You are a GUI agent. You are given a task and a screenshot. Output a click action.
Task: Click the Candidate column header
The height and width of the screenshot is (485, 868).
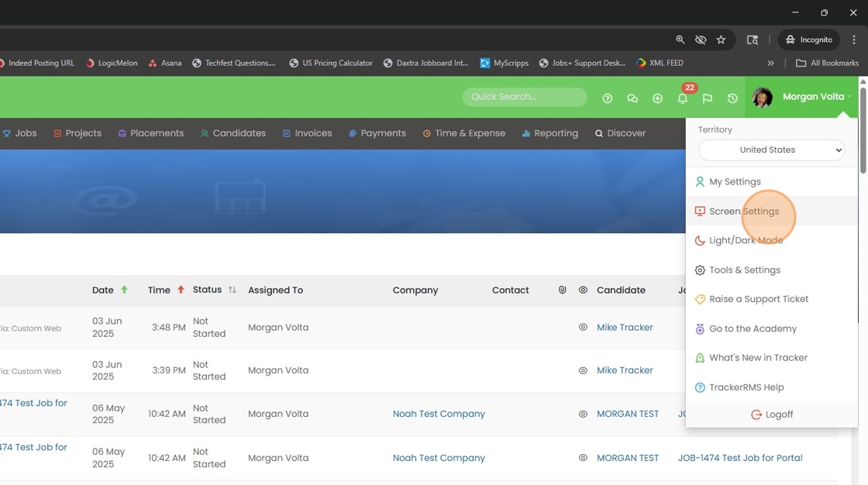pos(621,290)
